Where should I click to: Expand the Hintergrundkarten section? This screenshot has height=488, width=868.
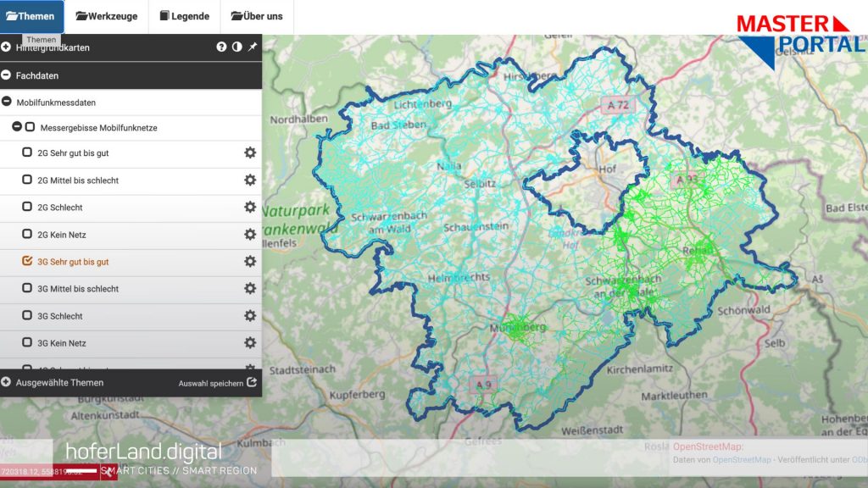[6, 47]
